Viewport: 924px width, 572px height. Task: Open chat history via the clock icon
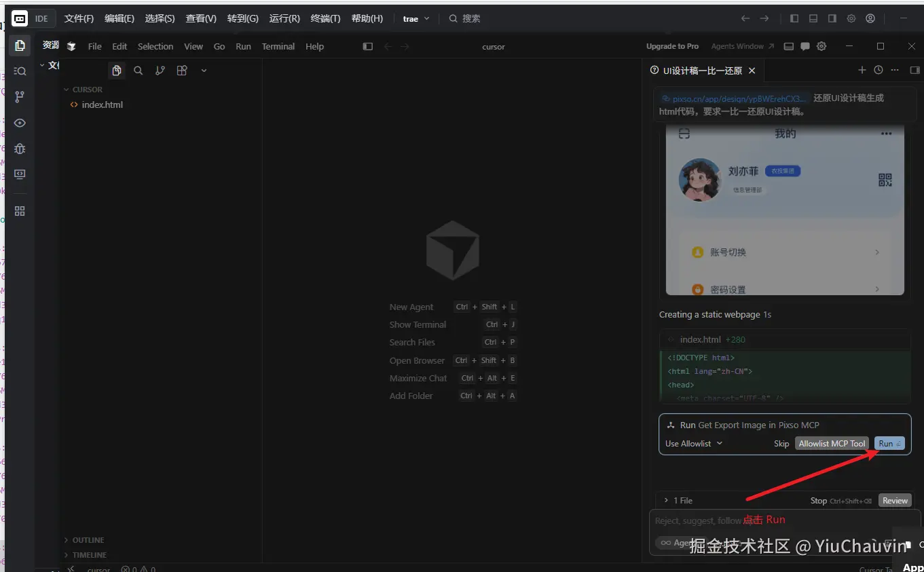coord(878,70)
